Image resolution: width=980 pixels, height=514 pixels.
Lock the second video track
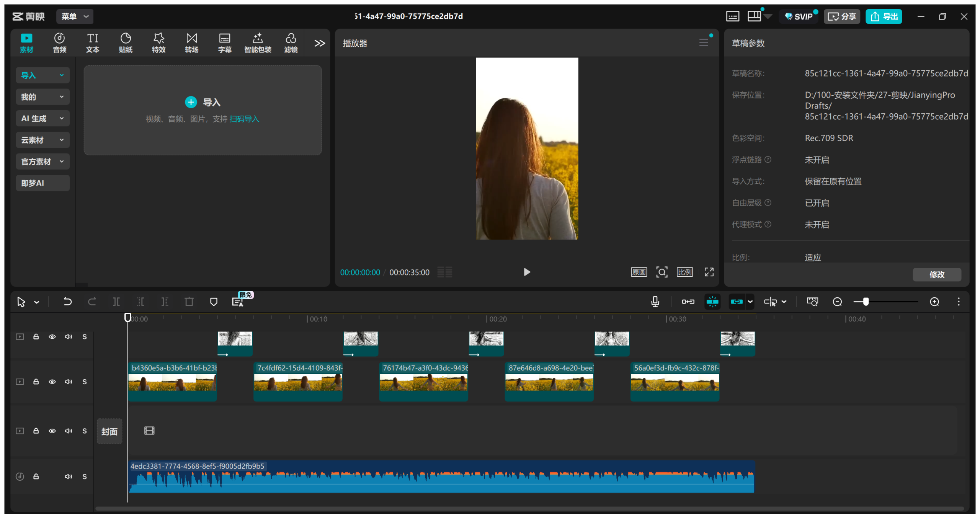point(36,382)
